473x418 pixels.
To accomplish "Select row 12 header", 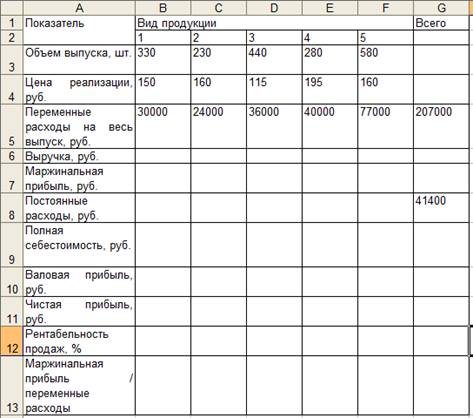I will [12, 341].
